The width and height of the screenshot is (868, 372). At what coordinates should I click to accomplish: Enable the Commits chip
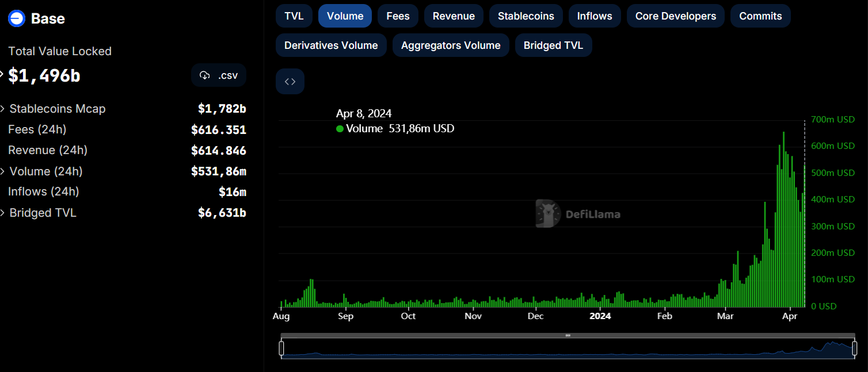point(760,16)
